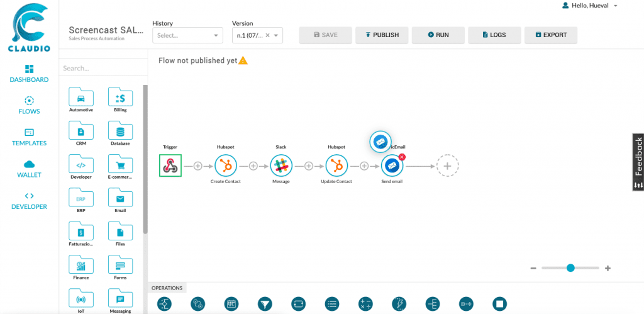This screenshot has height=314, width=644.
Task: Click the PUBLISH button
Action: [x=382, y=35]
